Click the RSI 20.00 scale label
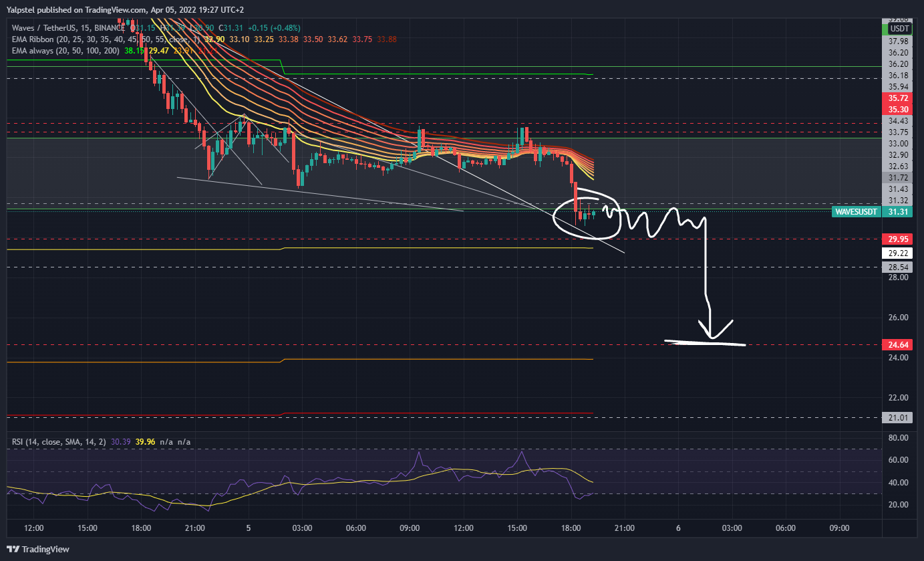This screenshot has height=561, width=924. click(899, 505)
